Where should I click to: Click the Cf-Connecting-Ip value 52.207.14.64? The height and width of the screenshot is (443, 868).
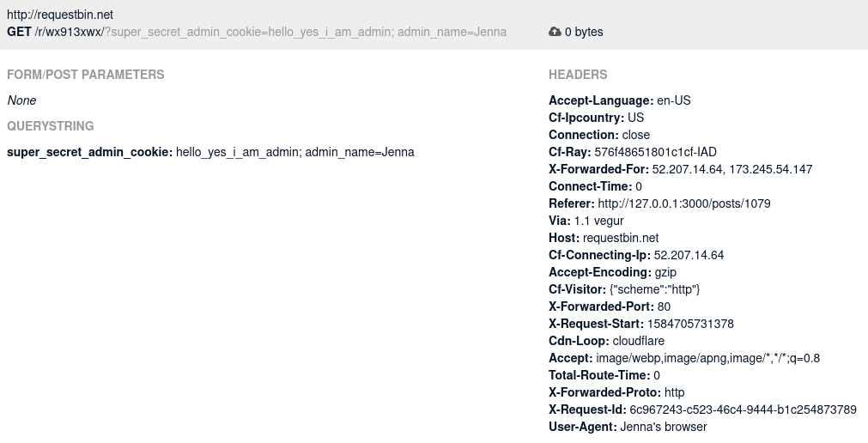689,255
